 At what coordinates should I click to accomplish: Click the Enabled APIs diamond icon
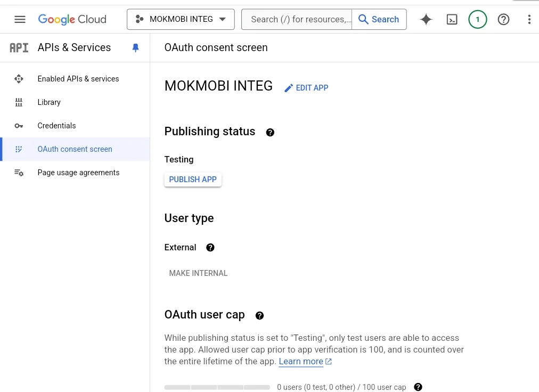coord(19,79)
